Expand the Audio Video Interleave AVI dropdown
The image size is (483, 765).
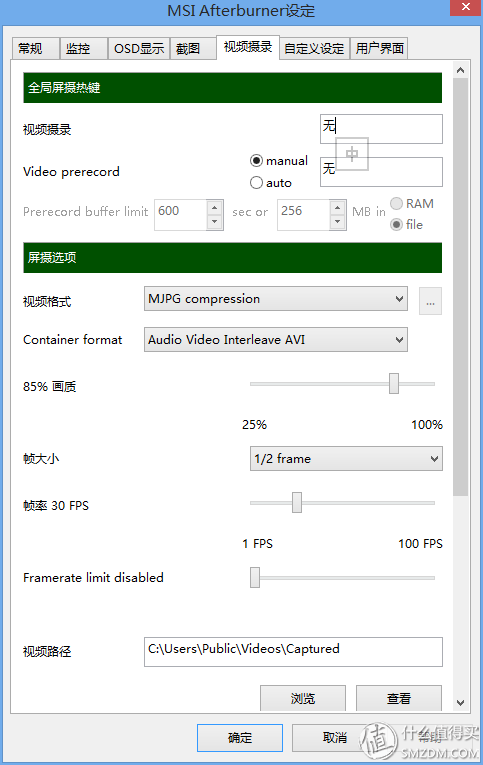click(x=276, y=340)
